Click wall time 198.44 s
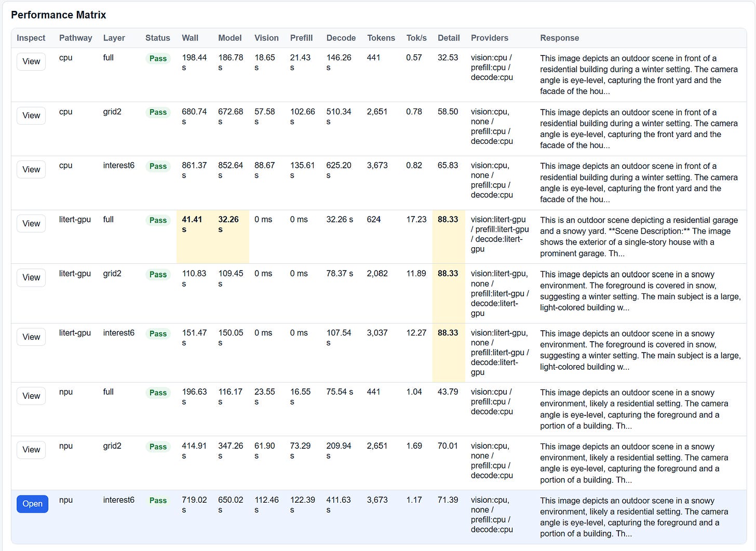This screenshot has width=756, height=551. coord(194,62)
